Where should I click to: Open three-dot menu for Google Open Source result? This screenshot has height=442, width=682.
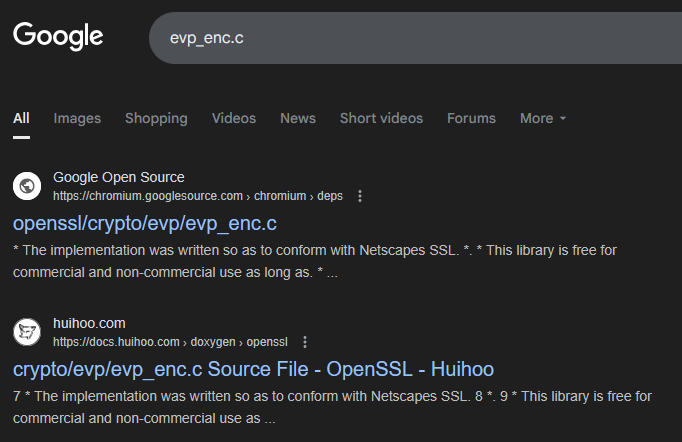point(360,196)
